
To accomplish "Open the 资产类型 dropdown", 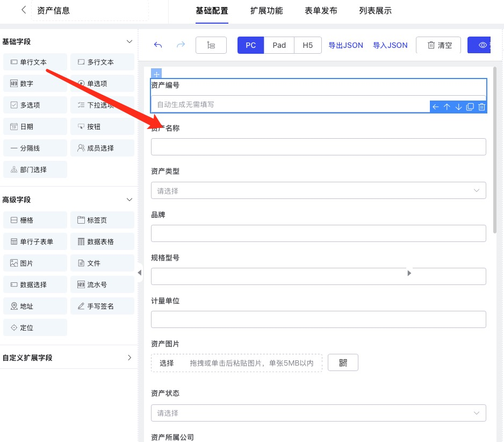I will click(x=318, y=190).
